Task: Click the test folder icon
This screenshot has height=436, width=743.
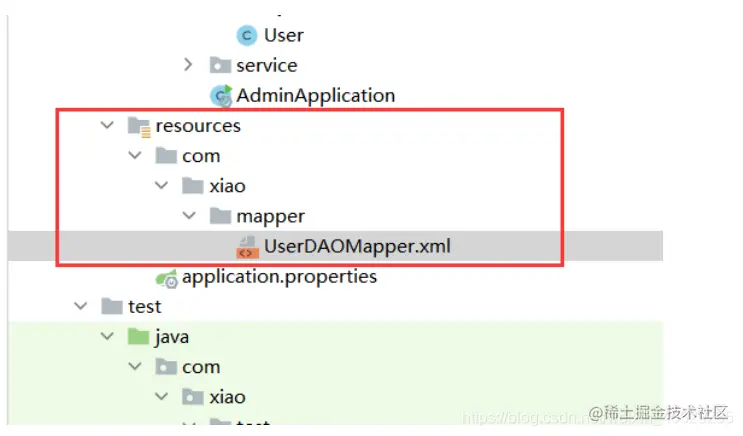Action: (x=112, y=306)
